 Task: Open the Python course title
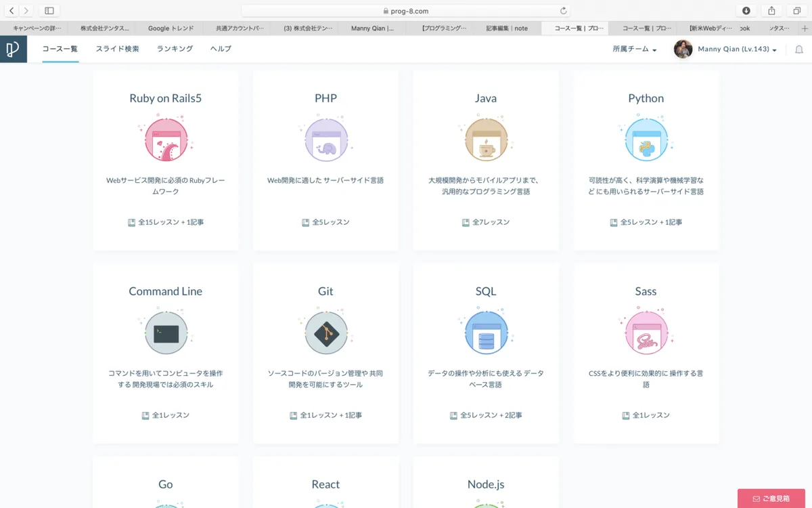(646, 98)
